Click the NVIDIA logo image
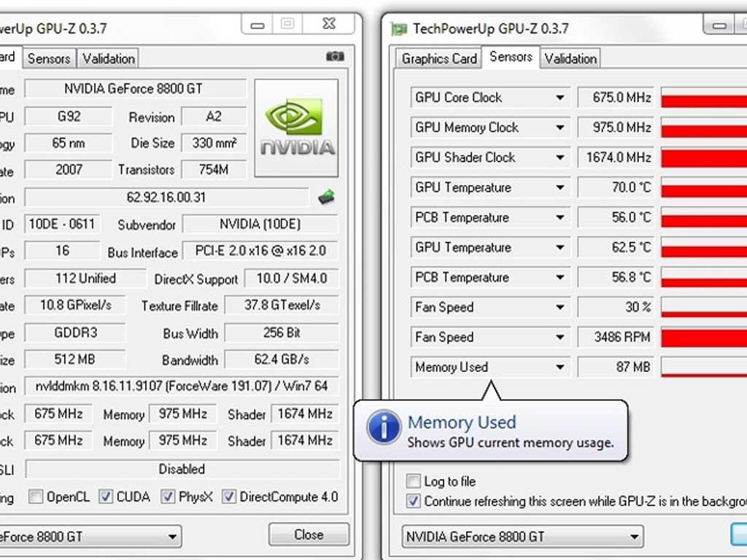The height and width of the screenshot is (560, 747). (296, 128)
